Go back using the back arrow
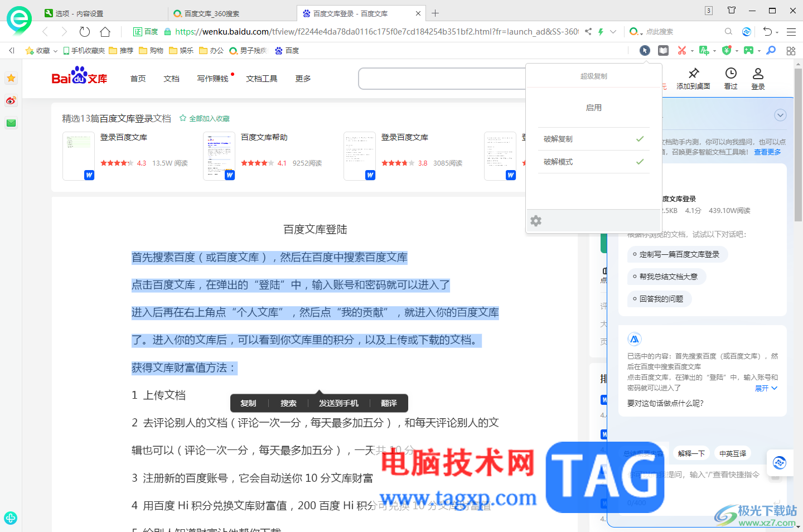803x532 pixels. coord(45,32)
